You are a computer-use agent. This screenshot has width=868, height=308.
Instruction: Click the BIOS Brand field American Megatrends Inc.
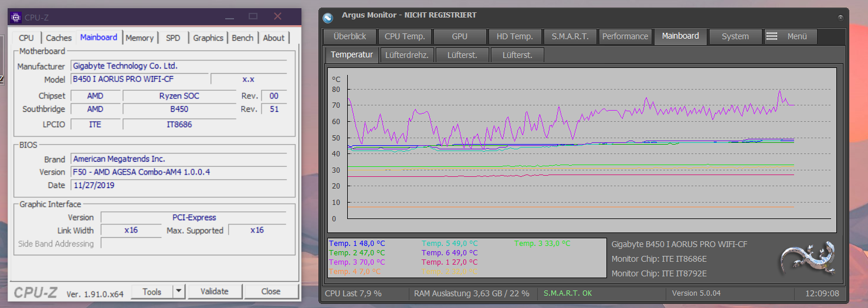(179, 159)
